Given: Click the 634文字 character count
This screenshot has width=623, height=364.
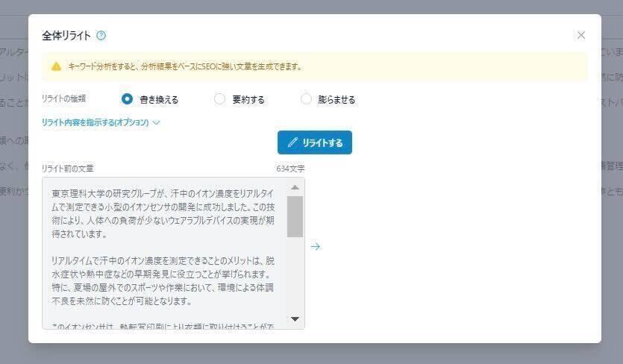Looking at the screenshot, I should [290, 169].
